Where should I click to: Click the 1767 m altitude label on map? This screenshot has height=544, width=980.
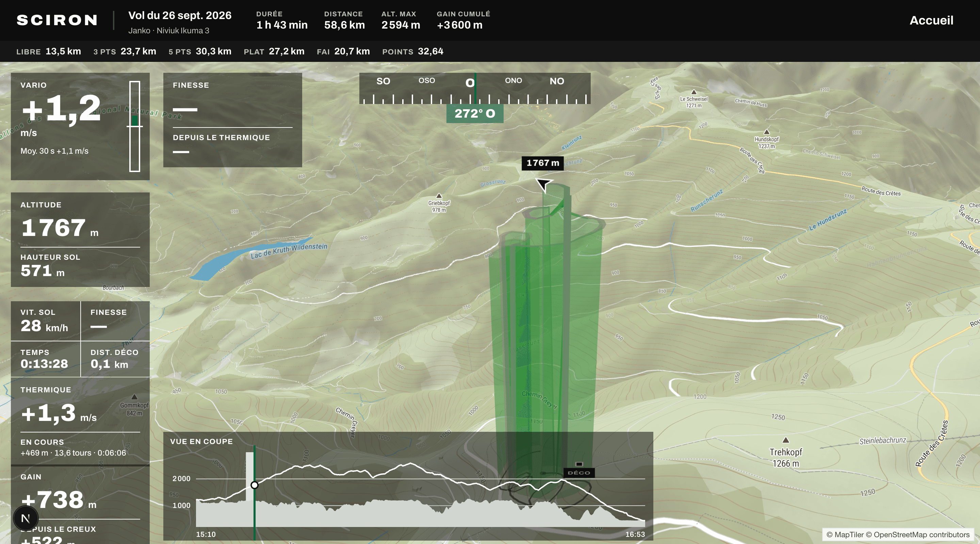point(542,163)
